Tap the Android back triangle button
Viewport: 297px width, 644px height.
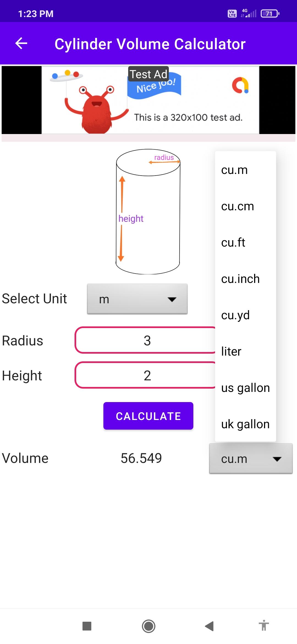point(210,626)
